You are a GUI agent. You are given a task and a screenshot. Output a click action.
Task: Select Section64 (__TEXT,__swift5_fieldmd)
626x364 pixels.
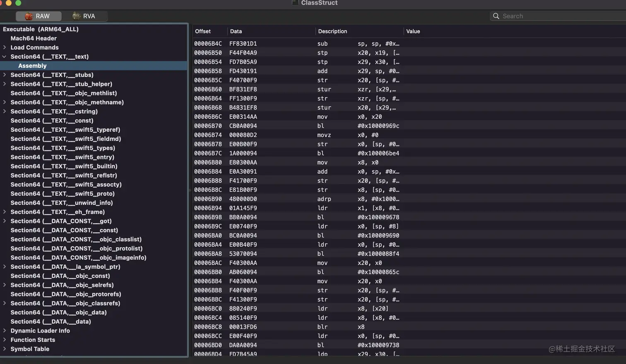66,139
